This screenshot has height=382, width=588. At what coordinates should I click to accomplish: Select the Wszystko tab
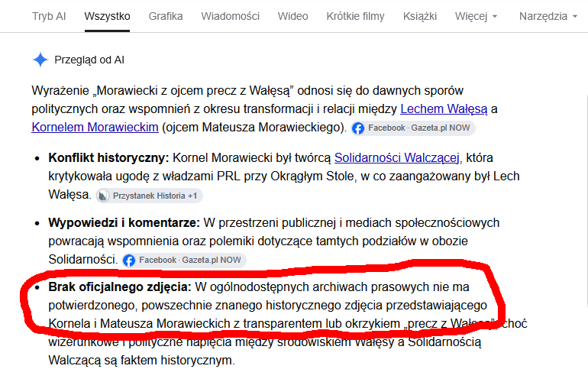pos(107,16)
